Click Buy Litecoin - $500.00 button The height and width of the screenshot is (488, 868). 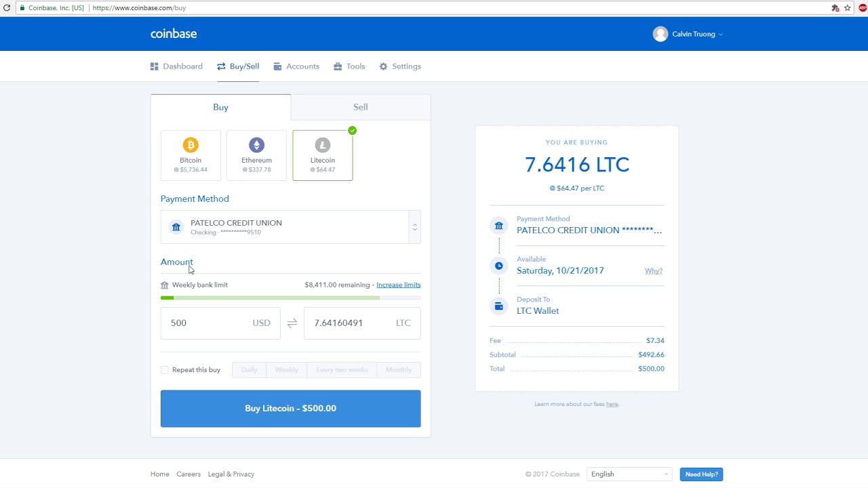coord(291,409)
